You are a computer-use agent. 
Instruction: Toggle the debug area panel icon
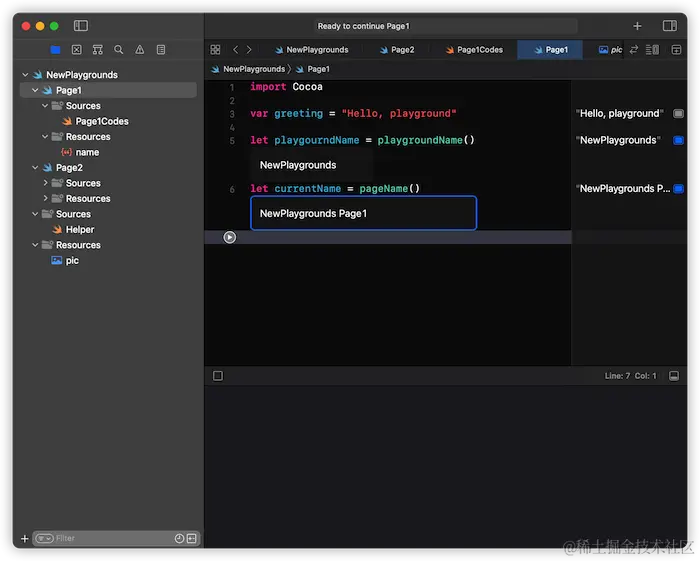pyautogui.click(x=674, y=376)
